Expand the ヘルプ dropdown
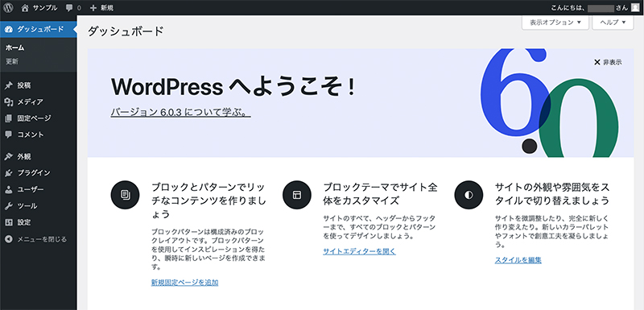Screen dimensions: 644x310 [x=613, y=23]
